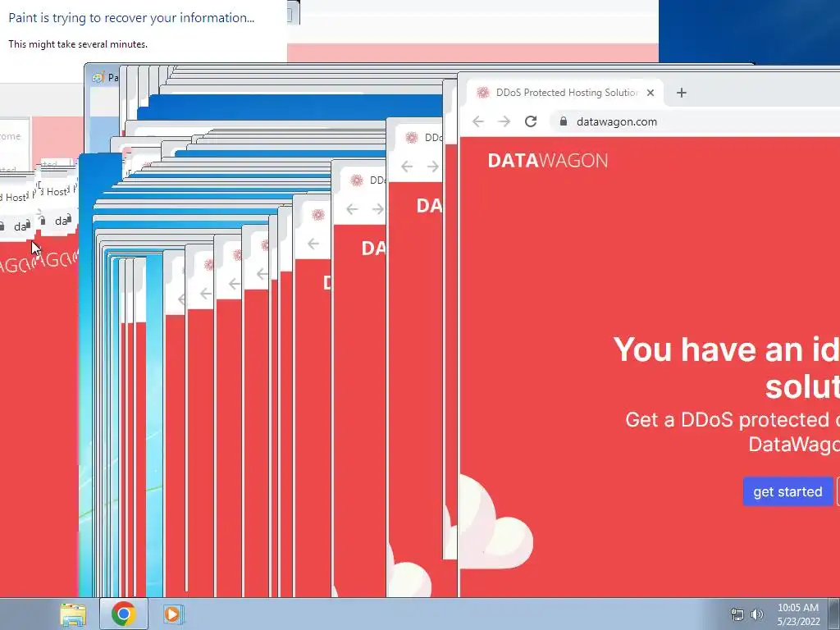The height and width of the screenshot is (630, 840).
Task: Click the 'This might take several minutes.' text
Action: (x=78, y=44)
